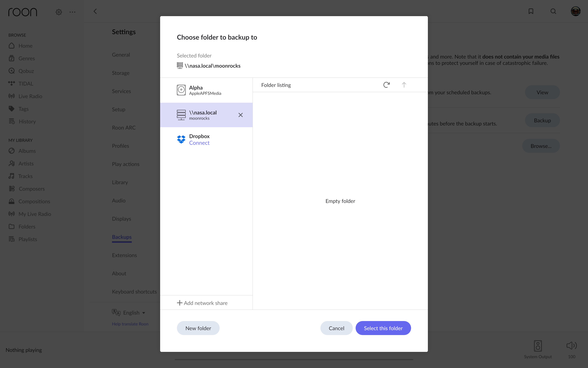Click the Roon logo
Viewport: 588px width, 368px height.
[23, 12]
